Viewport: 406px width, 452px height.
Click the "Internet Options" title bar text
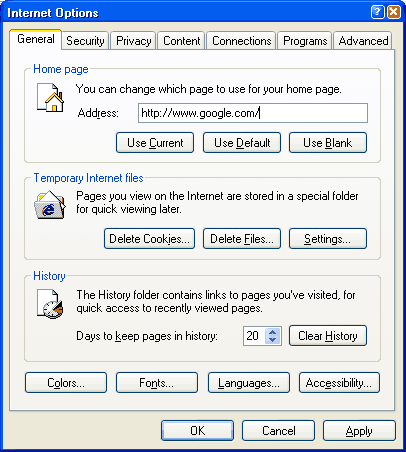53,13
